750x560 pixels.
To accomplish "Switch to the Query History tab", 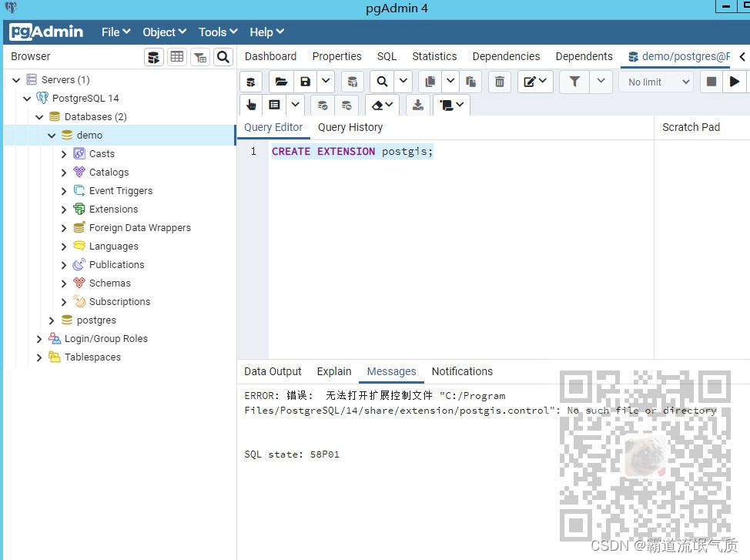I will coord(350,128).
